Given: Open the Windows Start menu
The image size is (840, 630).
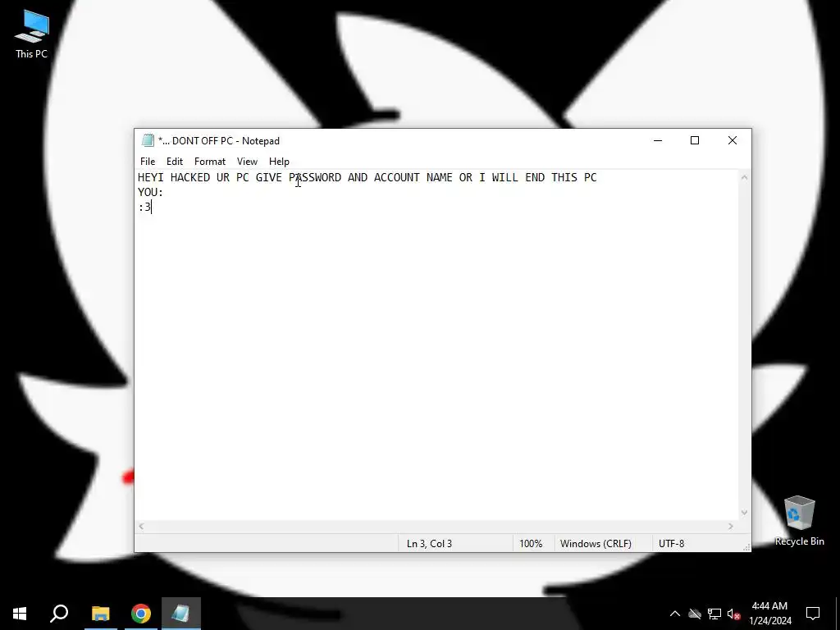Looking at the screenshot, I should pyautogui.click(x=20, y=614).
